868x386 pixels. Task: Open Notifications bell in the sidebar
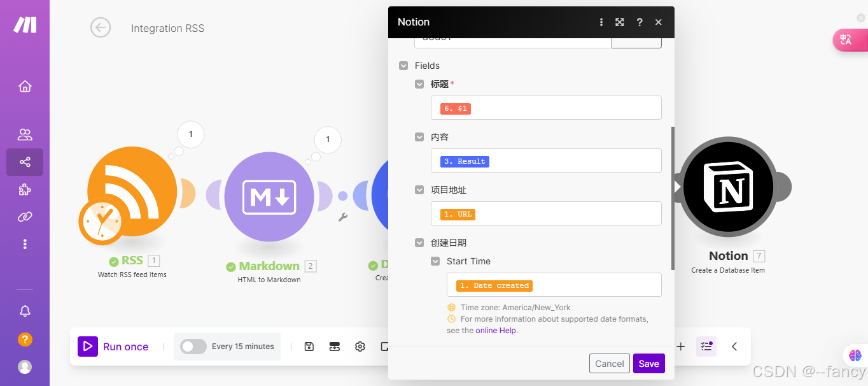click(x=25, y=311)
